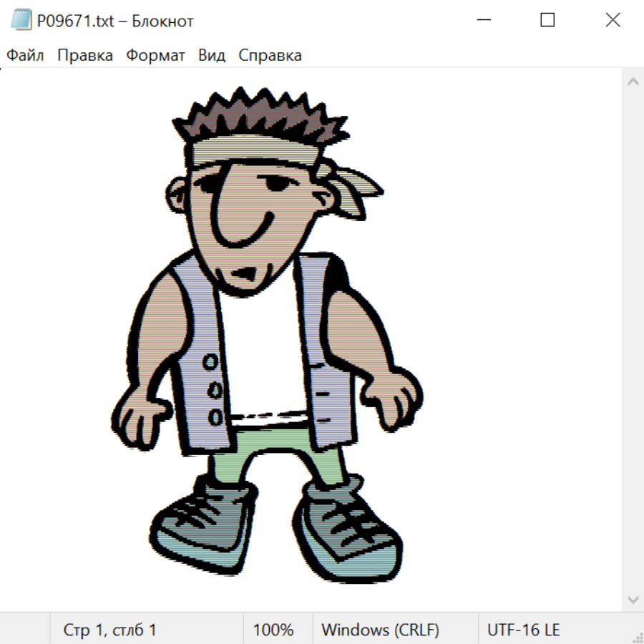The height and width of the screenshot is (644, 644).
Task: Click the P09671.txt – Блокнот title text
Action: 115,21
